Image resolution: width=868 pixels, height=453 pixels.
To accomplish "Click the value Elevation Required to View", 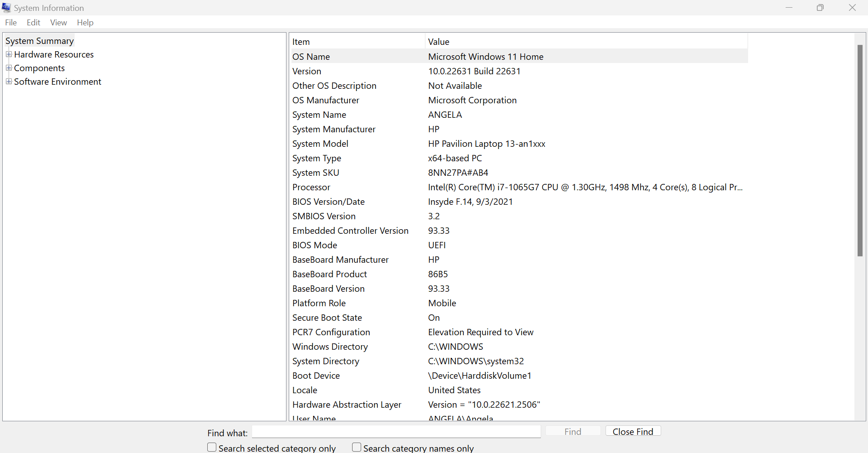I will tap(481, 332).
